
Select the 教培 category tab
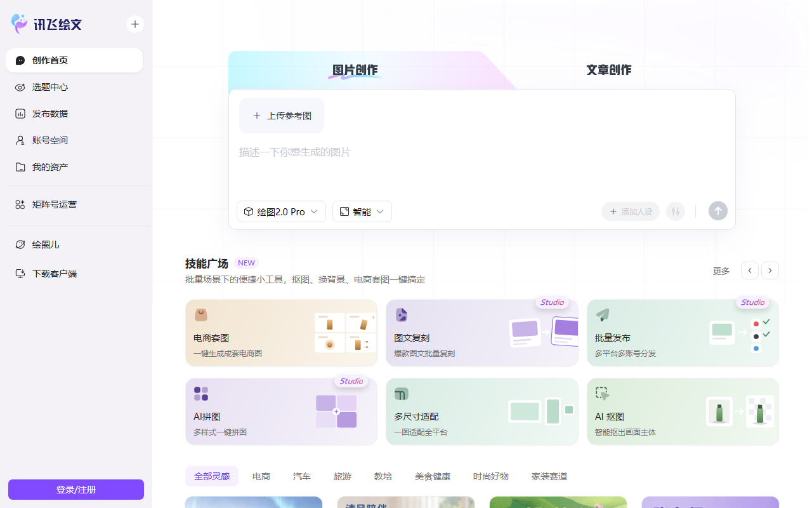point(383,476)
